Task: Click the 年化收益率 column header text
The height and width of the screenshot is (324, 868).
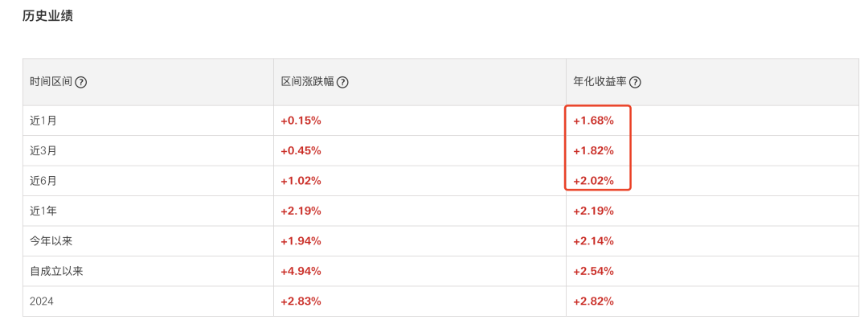Action: point(600,82)
